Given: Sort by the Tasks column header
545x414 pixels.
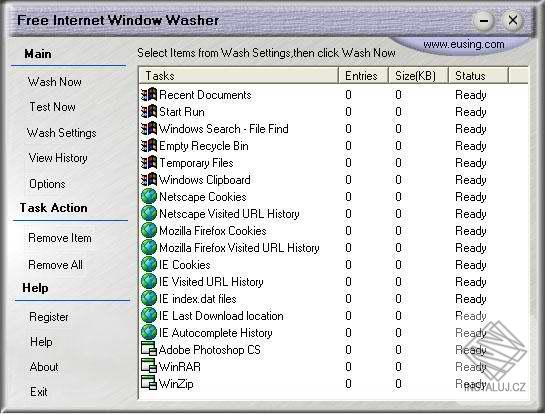Looking at the screenshot, I should click(x=238, y=76).
